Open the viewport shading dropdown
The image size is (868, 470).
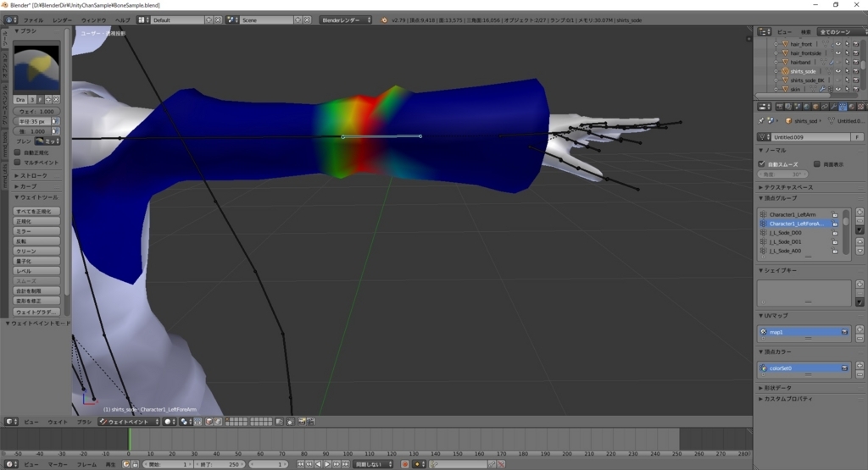(170, 422)
